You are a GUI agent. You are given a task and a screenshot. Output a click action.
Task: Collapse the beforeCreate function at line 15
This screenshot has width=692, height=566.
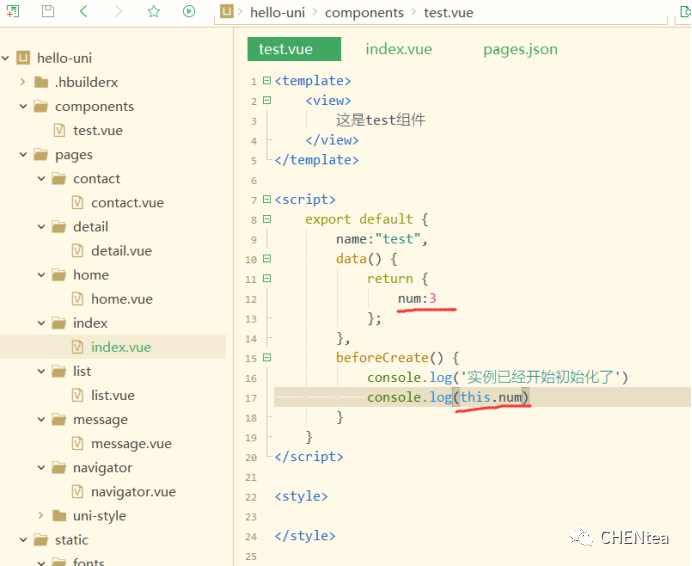[x=266, y=358]
